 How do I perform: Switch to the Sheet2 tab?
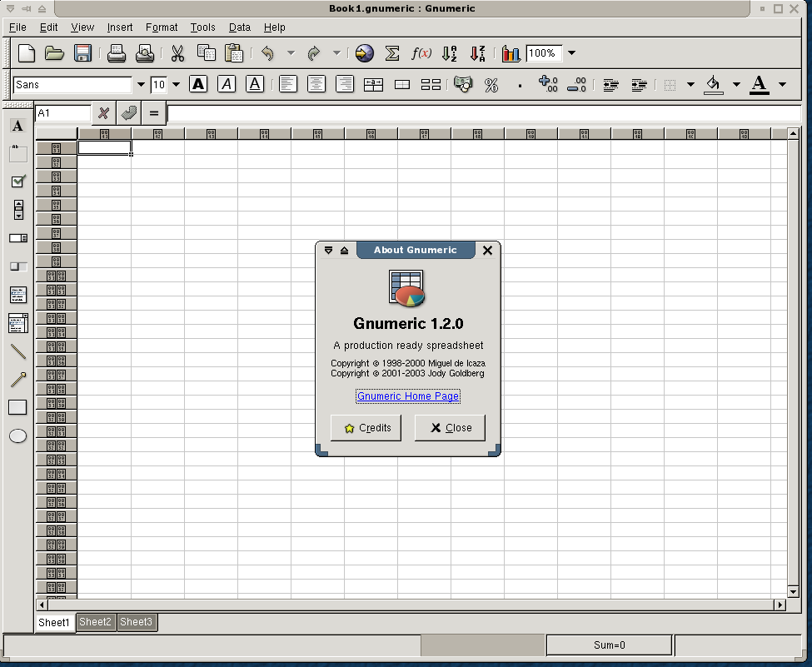click(95, 622)
